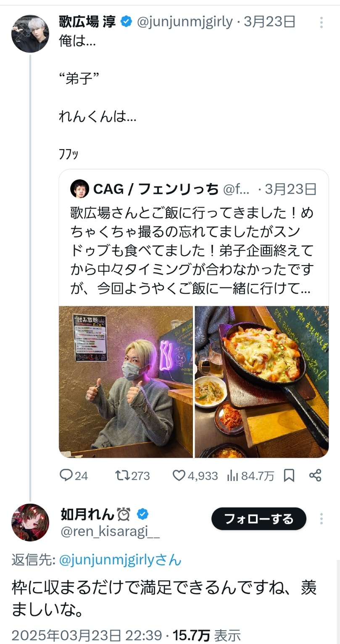Open 如月れん profile avatar
This screenshot has height=644, width=340.
point(30,522)
